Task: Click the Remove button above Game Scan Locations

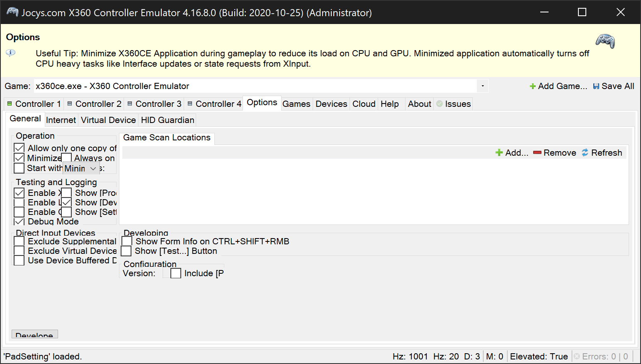Action: [x=555, y=152]
